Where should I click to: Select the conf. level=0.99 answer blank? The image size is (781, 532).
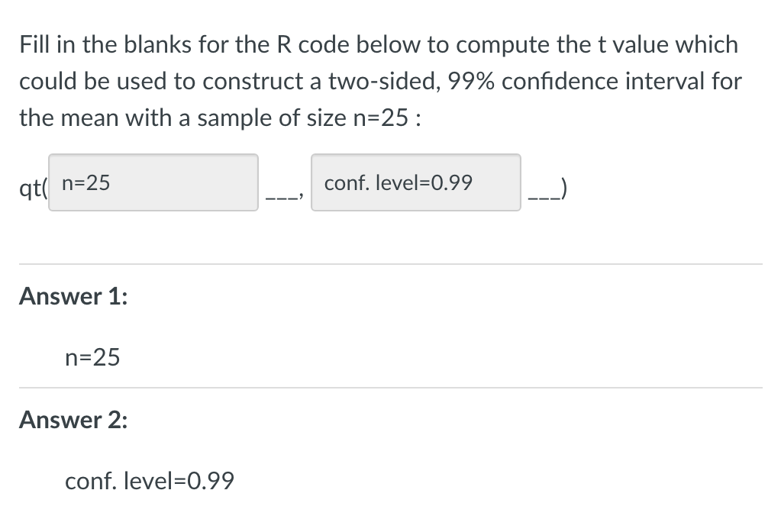[415, 182]
